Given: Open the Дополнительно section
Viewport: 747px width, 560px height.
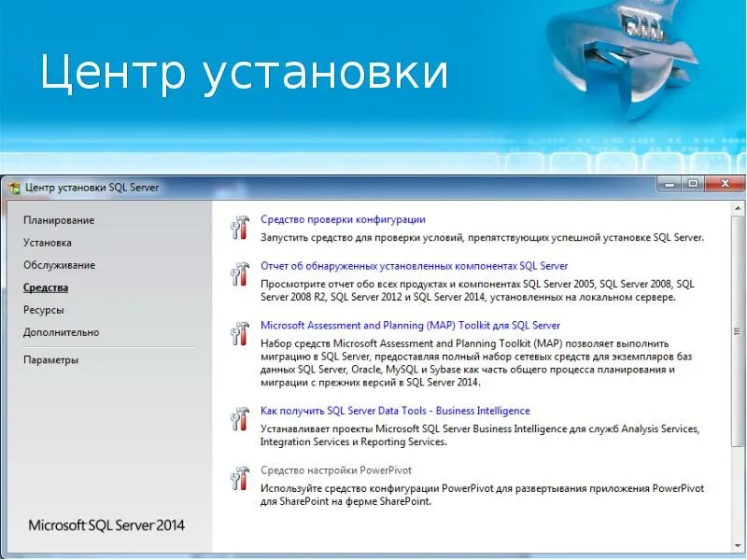Looking at the screenshot, I should [x=61, y=332].
